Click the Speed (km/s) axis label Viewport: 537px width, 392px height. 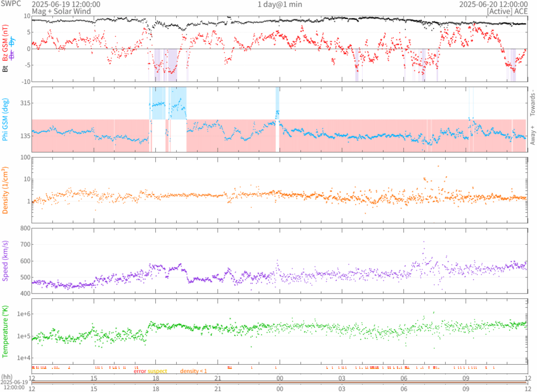point(6,260)
